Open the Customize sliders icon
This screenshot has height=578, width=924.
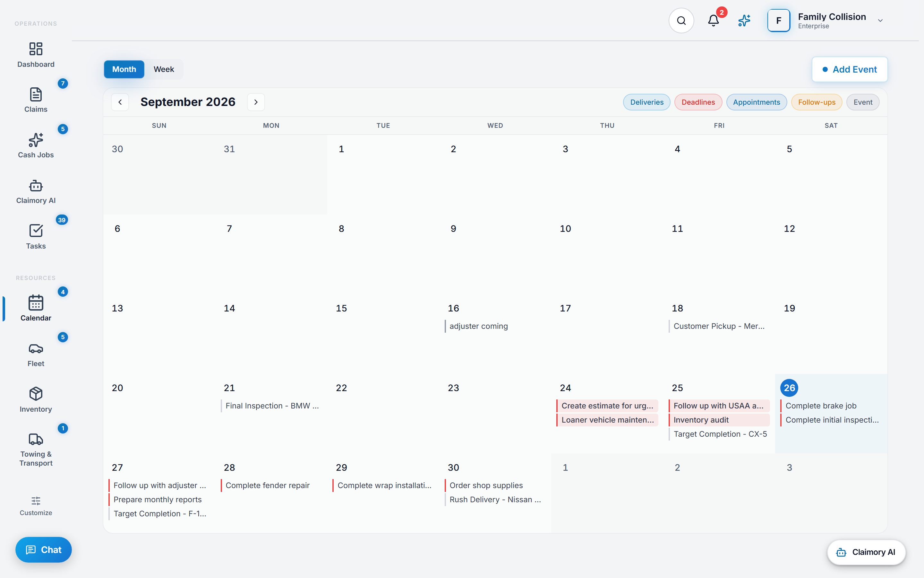36,501
